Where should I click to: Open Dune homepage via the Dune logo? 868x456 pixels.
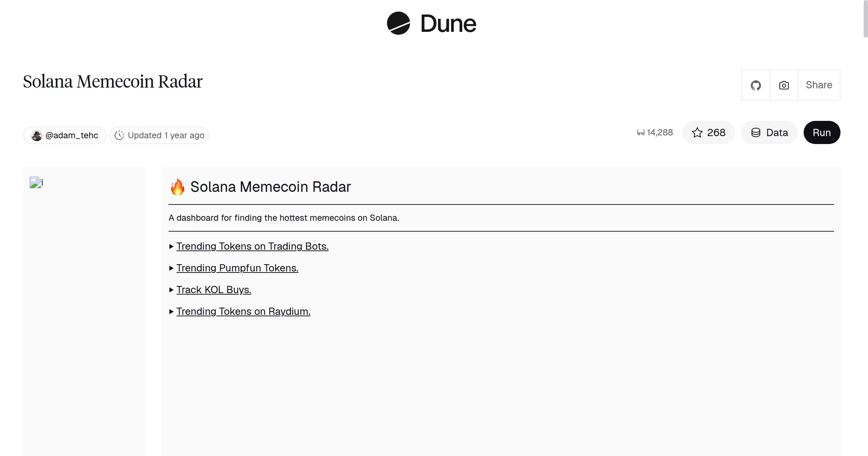click(x=430, y=24)
